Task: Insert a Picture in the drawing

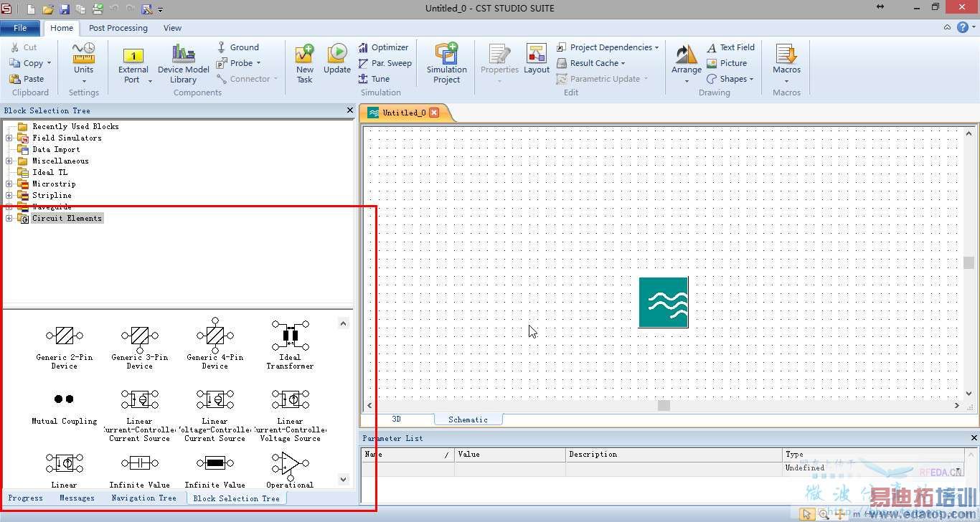Action: 727,63
